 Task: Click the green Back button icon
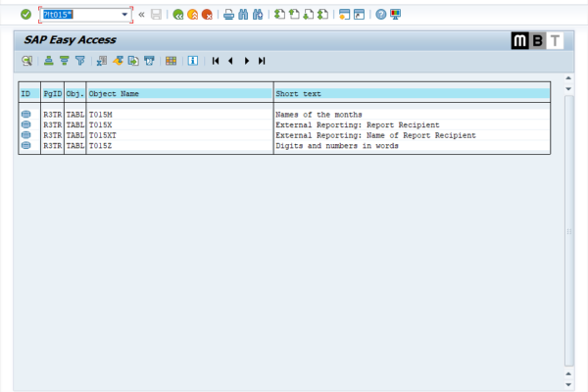click(177, 15)
